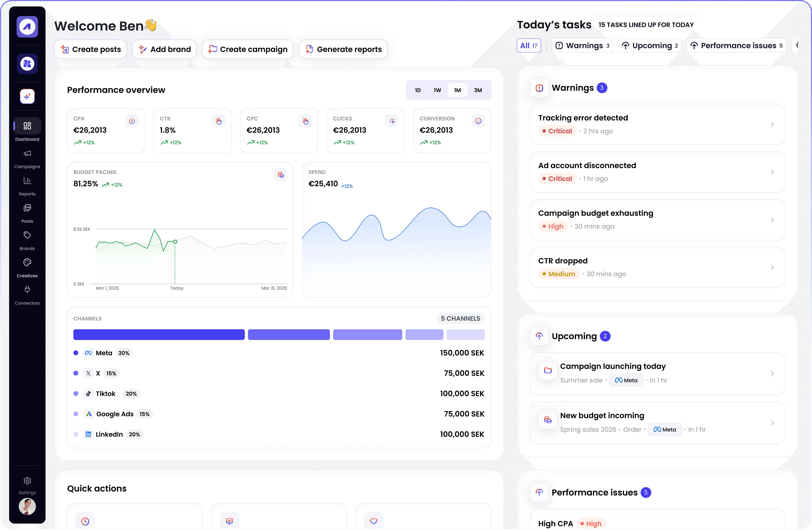
Task: Select Performance issues 5 filter tab
Action: [x=736, y=46]
